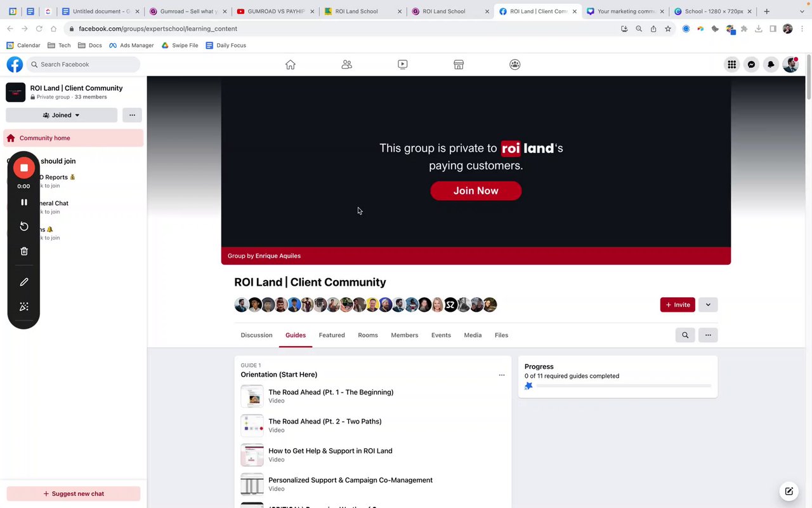The height and width of the screenshot is (508, 812).
Task: Go to Community home in the sidebar
Action: pos(74,138)
